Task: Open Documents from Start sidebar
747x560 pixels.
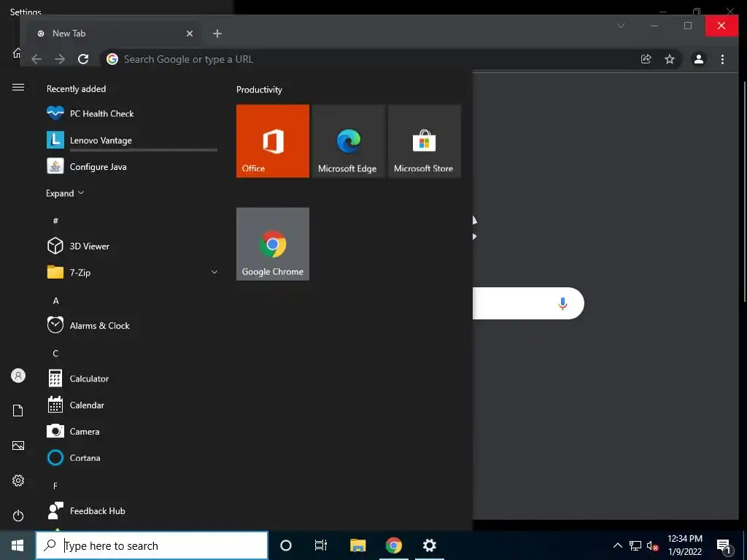Action: pos(18,411)
